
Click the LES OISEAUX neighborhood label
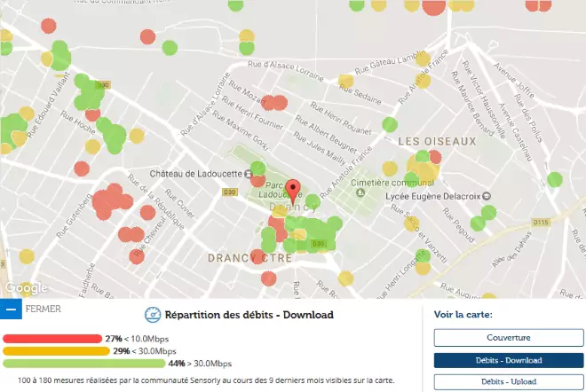pos(437,141)
